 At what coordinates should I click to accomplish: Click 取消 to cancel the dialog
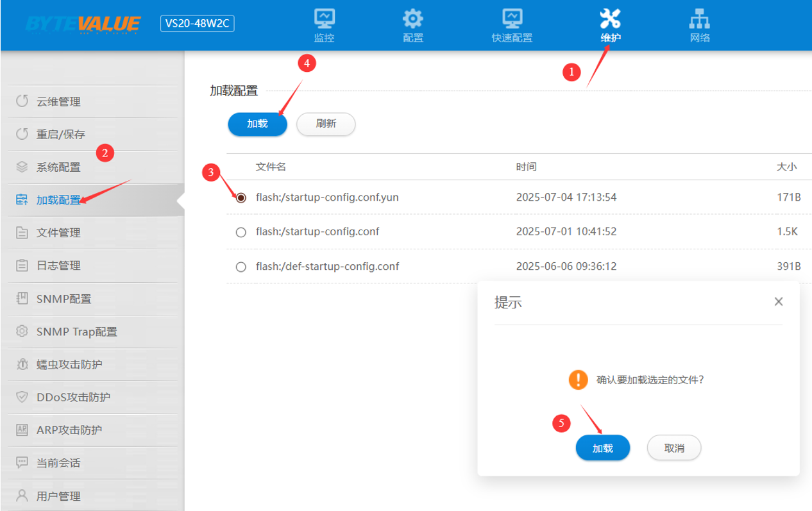[673, 448]
